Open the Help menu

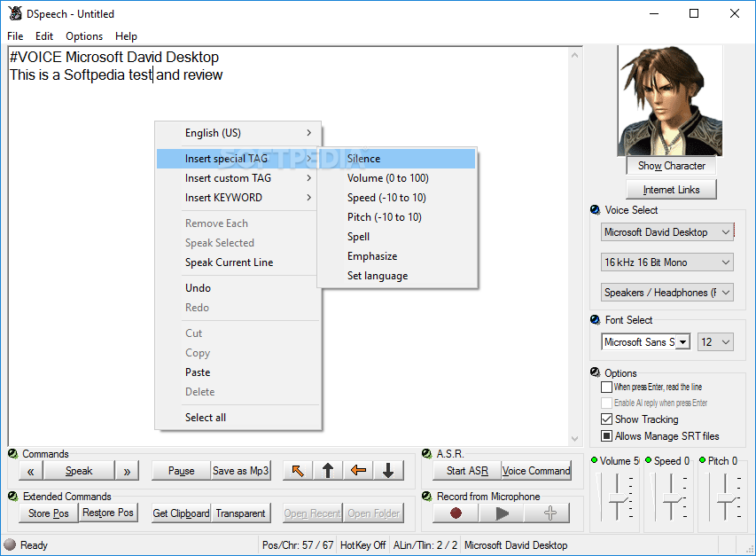point(126,36)
